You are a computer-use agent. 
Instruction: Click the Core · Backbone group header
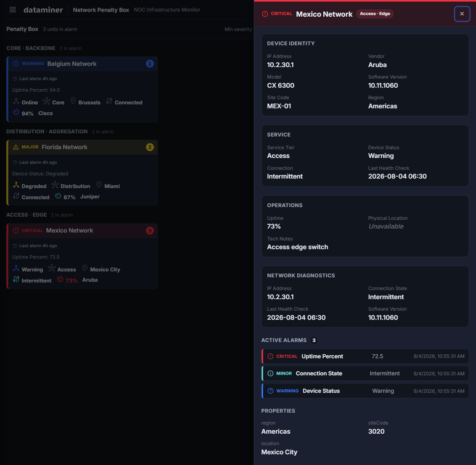click(31, 48)
